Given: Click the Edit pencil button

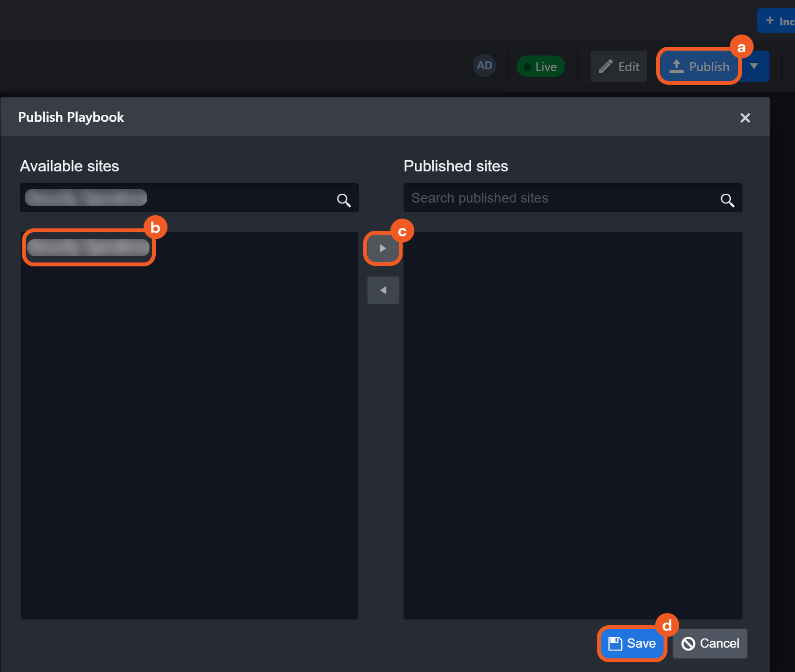Looking at the screenshot, I should click(619, 66).
